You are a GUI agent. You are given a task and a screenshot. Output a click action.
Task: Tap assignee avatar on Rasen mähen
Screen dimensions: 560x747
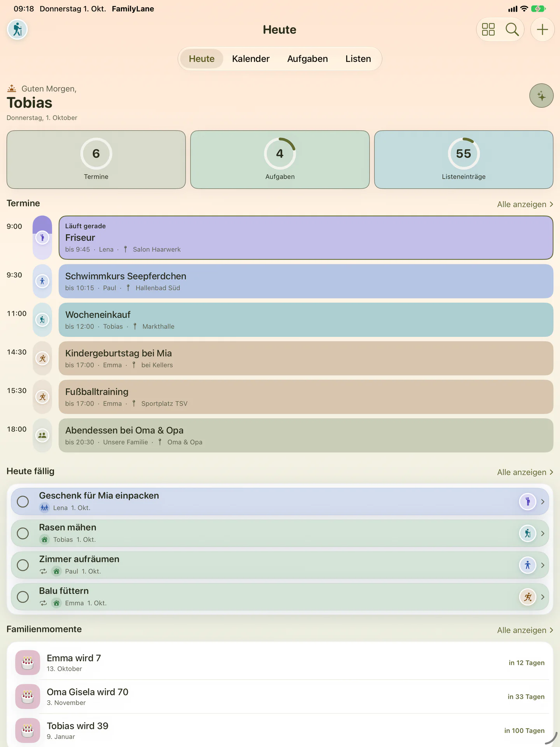[528, 533]
